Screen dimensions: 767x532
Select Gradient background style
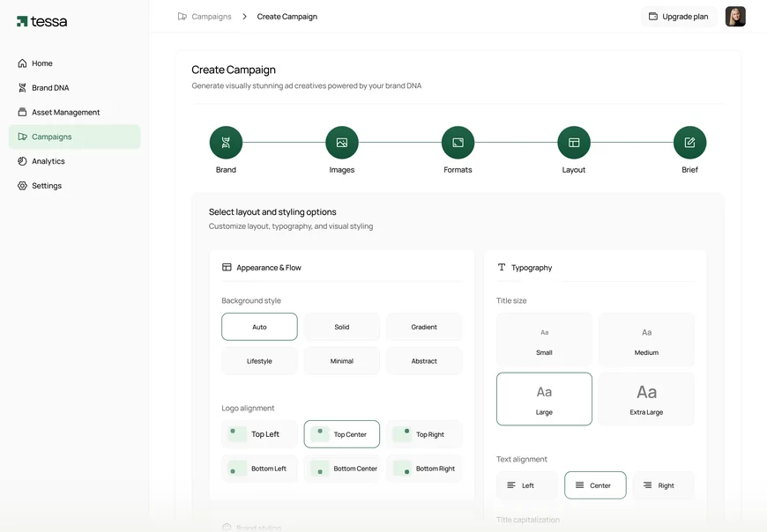424,327
